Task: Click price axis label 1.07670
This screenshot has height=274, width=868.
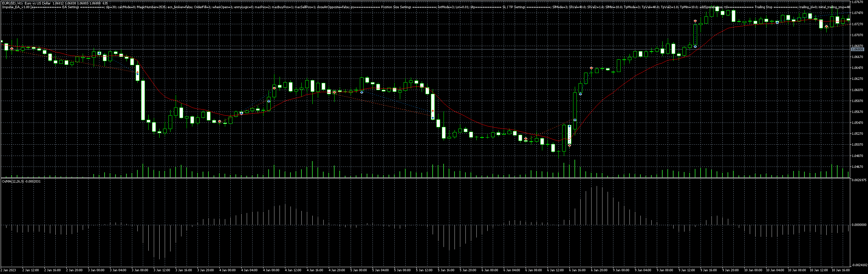Action: pyautogui.click(x=857, y=2)
